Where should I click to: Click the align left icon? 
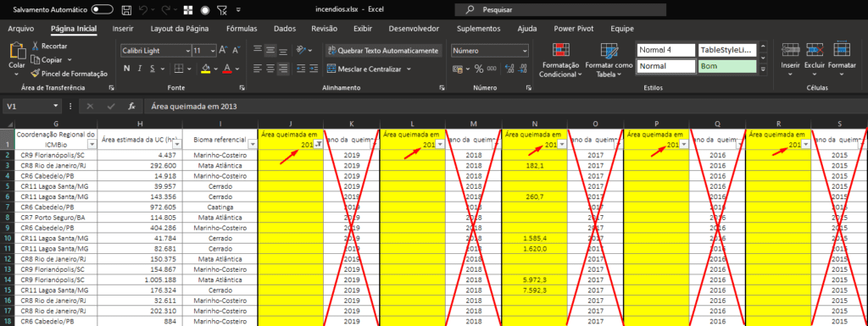258,69
